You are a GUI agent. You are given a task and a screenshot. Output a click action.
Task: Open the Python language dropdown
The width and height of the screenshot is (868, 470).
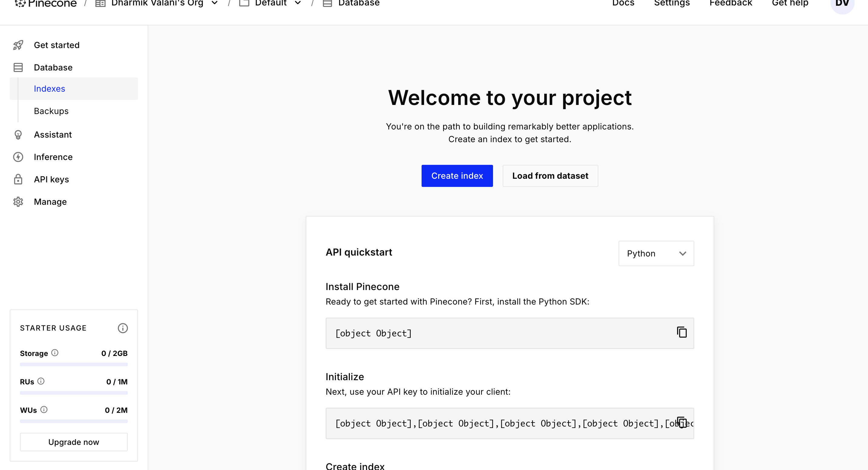(656, 253)
